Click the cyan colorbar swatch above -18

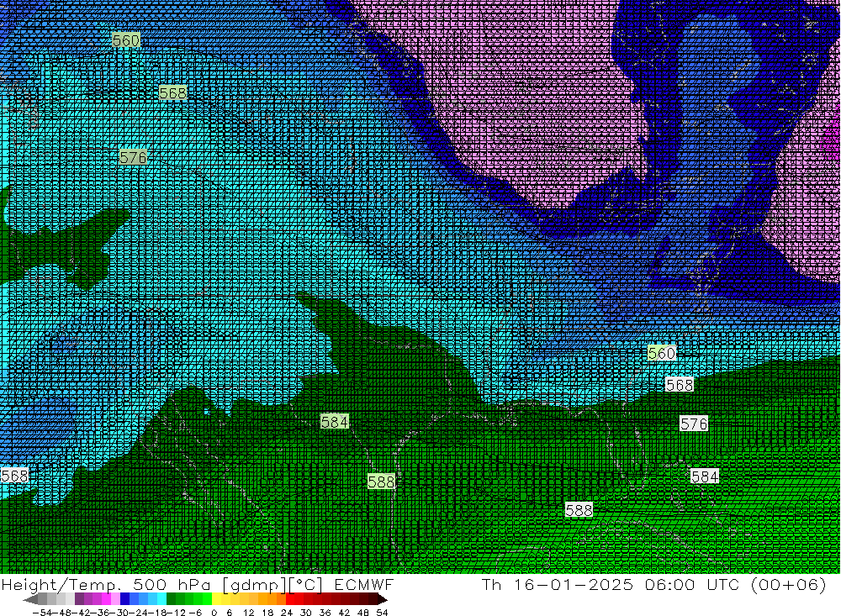(x=162, y=598)
